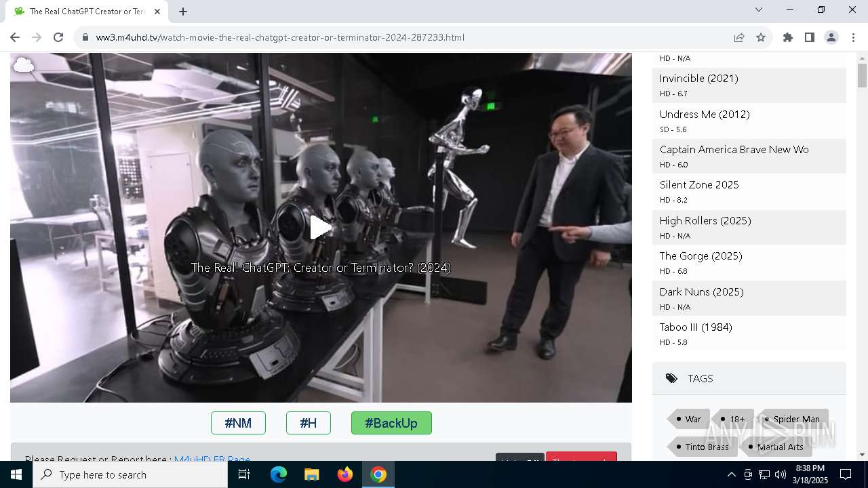Bookmark this tab with star icon

pyautogui.click(x=761, y=37)
